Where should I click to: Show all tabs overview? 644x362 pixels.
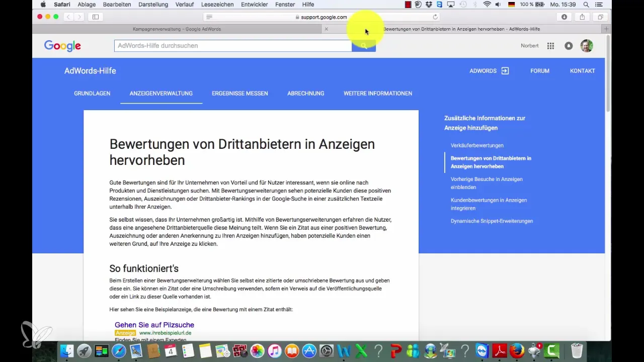[x=600, y=17]
